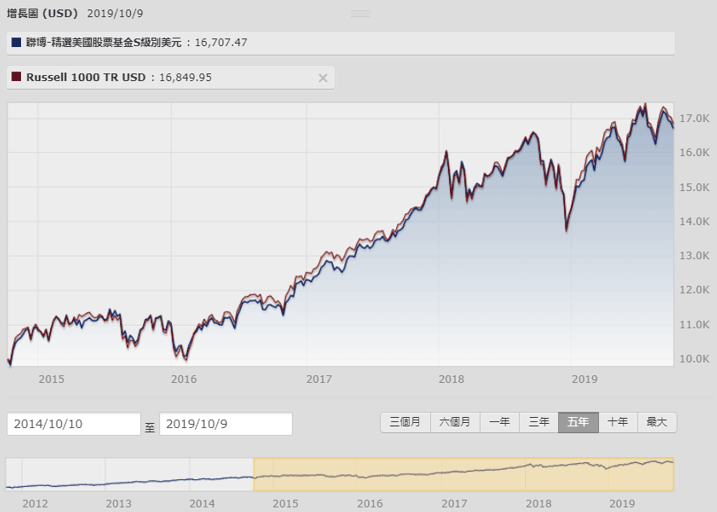Set chart period to 三年
The width and height of the screenshot is (717, 512).
539,422
